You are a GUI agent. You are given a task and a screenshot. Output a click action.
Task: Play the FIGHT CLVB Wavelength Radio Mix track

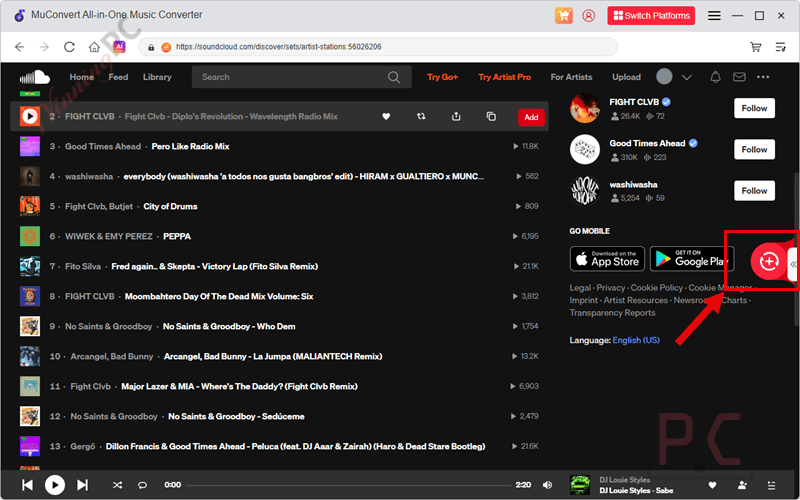point(30,117)
